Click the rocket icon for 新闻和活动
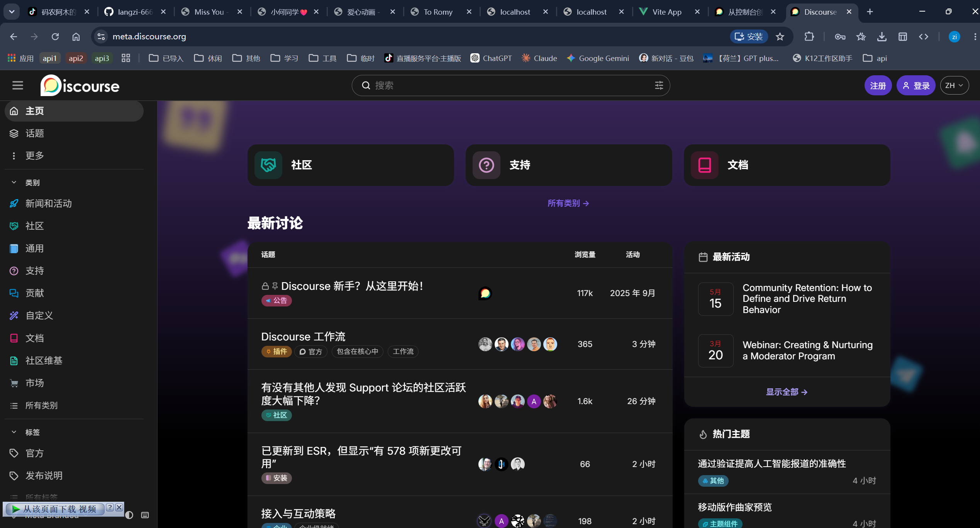 coord(14,203)
